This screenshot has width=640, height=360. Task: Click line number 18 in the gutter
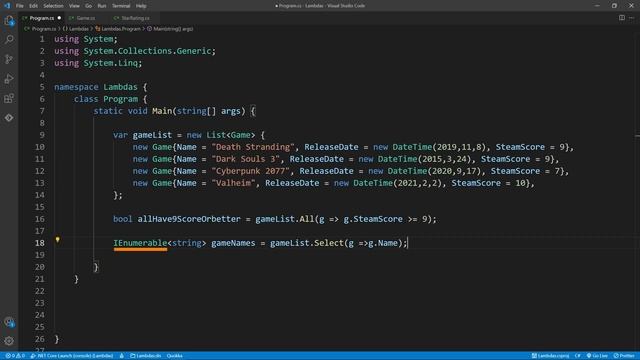(40, 243)
